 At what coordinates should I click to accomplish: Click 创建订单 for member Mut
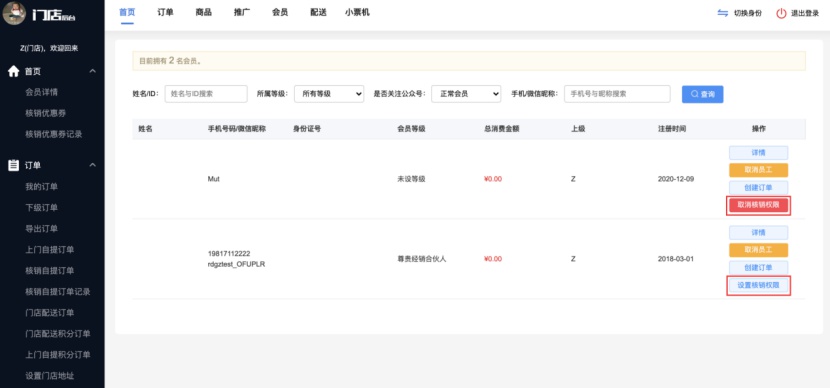tap(759, 187)
